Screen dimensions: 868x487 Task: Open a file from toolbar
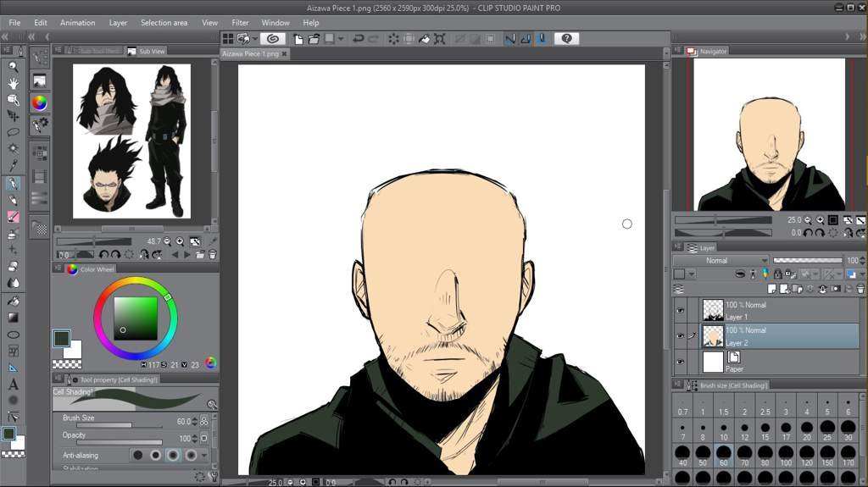pos(314,39)
